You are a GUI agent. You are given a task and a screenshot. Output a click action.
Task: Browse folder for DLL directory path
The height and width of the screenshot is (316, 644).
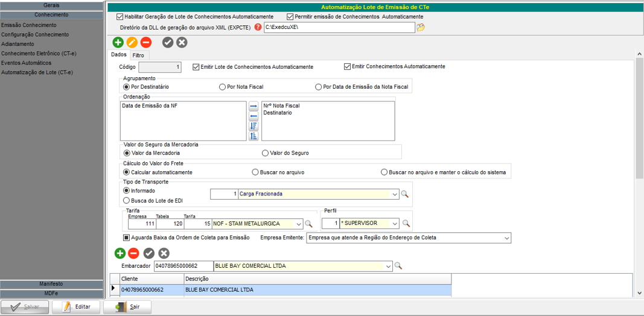coord(421,27)
